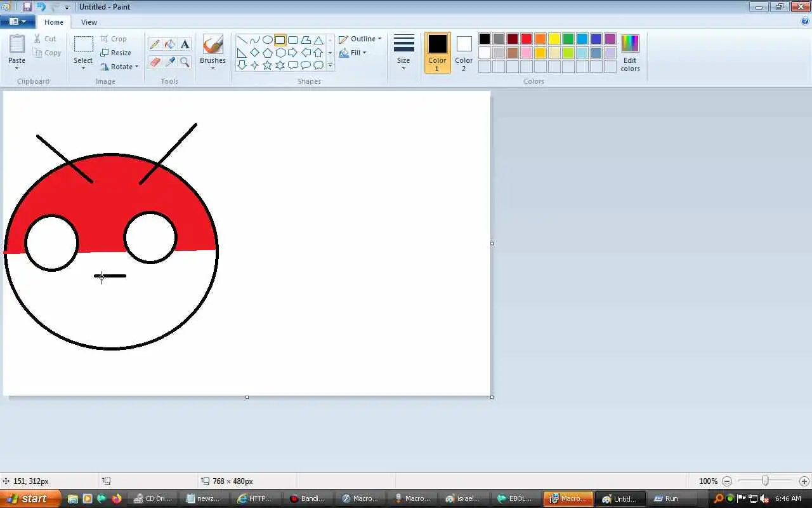Select the Pencil tool
The height and width of the screenshot is (508, 812).
pos(155,44)
